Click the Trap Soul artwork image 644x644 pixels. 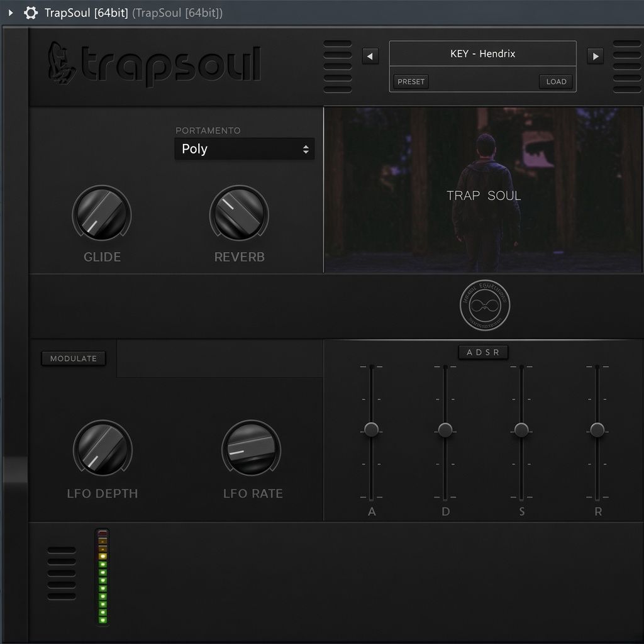483,190
